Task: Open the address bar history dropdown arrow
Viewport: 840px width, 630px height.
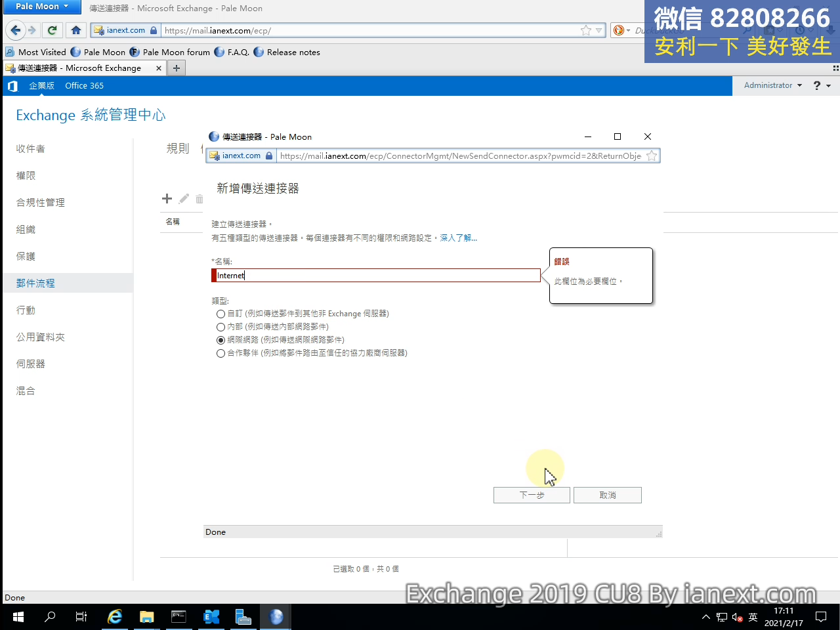Action: tap(598, 30)
